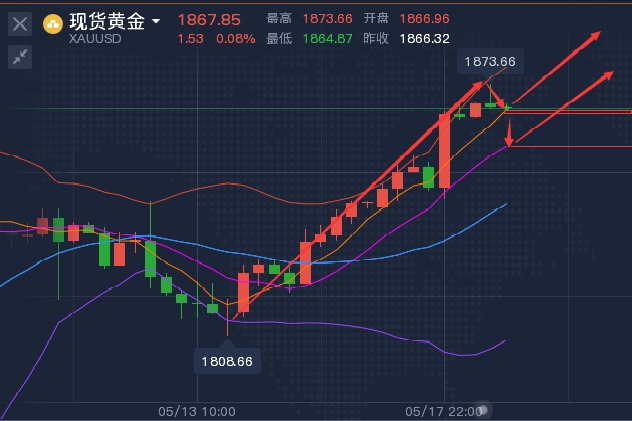This screenshot has width=632, height=421.
Task: Click the 1808.66 low price callout on chart
Action: (x=226, y=360)
